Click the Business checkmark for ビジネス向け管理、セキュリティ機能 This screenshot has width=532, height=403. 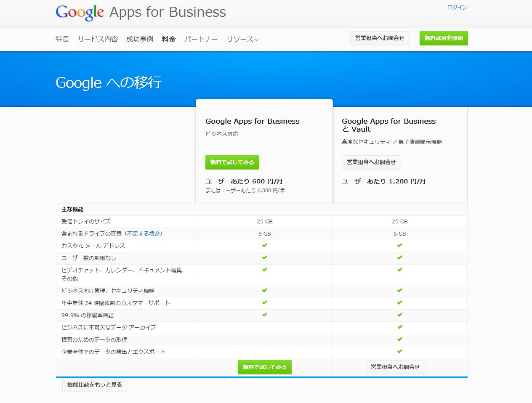click(265, 290)
